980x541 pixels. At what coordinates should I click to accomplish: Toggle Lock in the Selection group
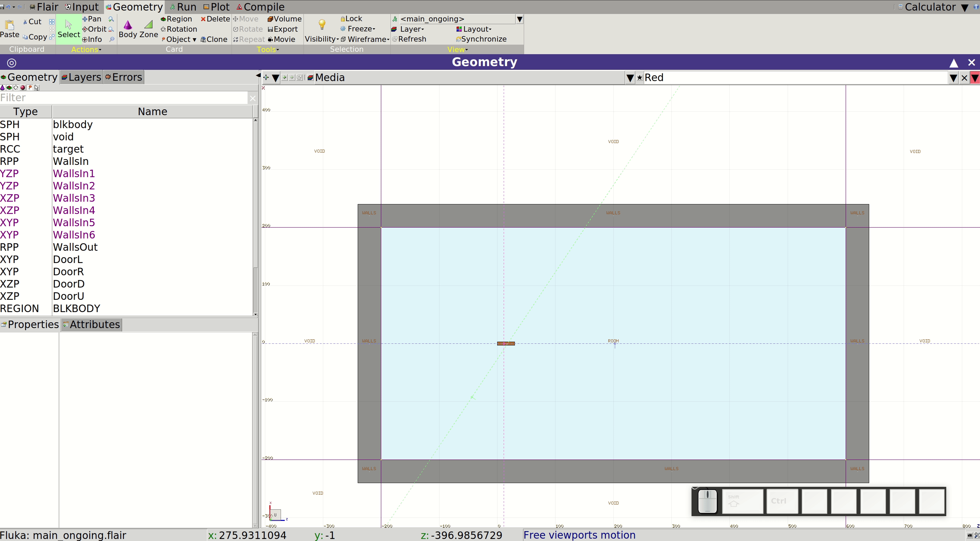[351, 19]
